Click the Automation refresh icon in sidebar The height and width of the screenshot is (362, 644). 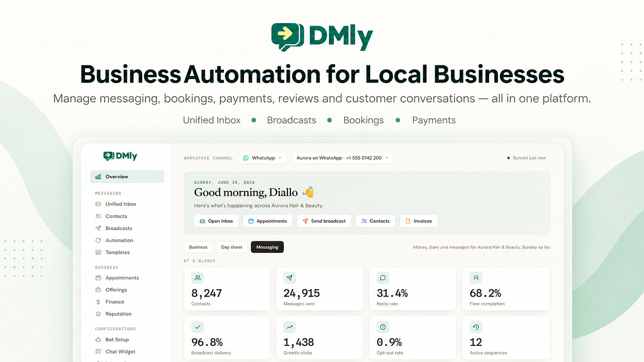[98, 240]
